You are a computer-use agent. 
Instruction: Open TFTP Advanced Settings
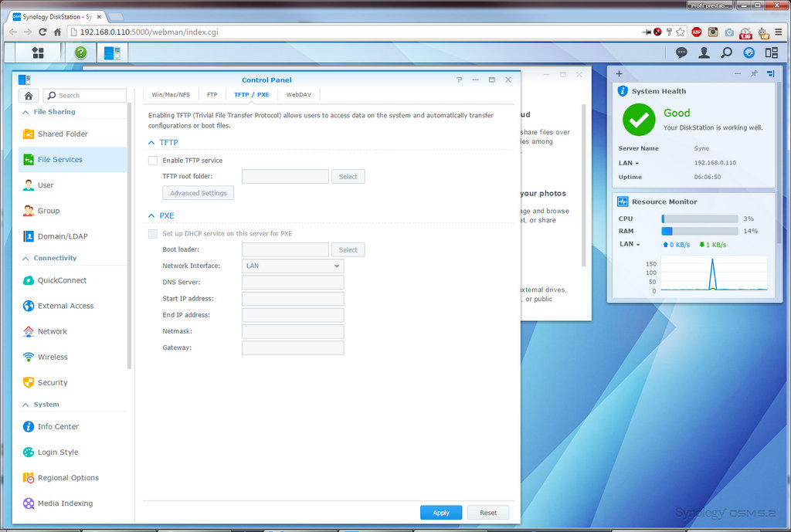pyautogui.click(x=199, y=193)
